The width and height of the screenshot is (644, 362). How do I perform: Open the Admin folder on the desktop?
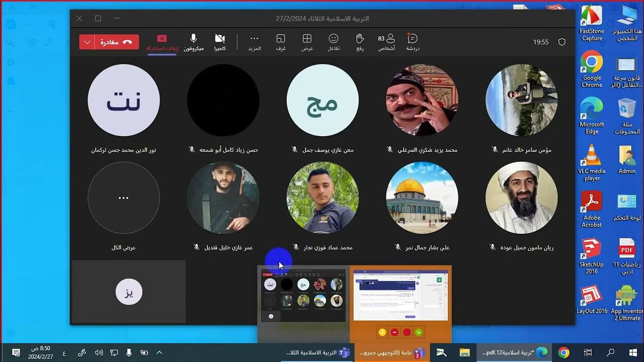[627, 160]
